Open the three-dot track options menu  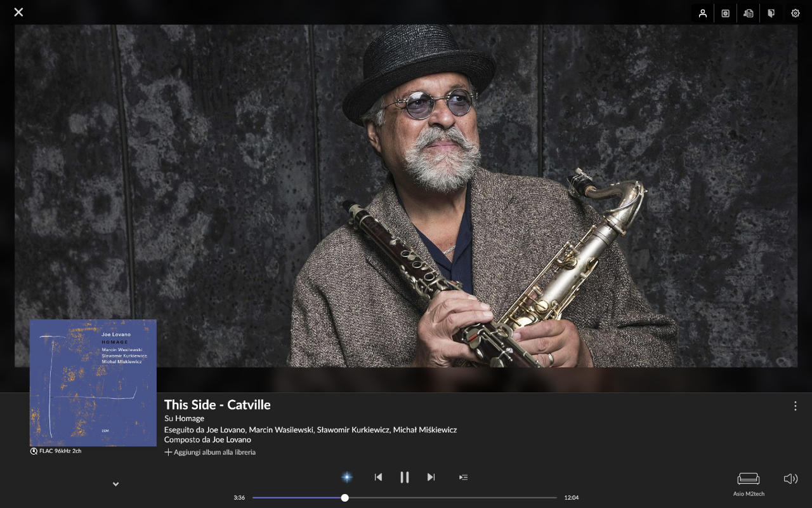[x=796, y=406]
